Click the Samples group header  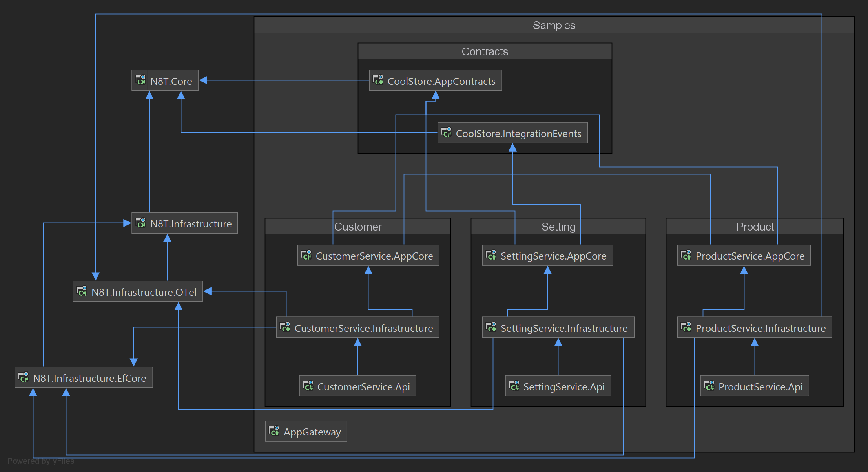click(x=554, y=25)
